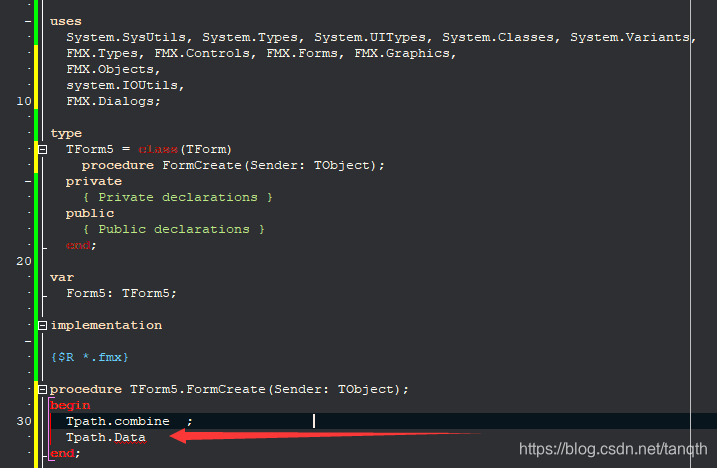717x468 pixels.
Task: Click on System.SysUtils in uses clause
Action: (126, 38)
